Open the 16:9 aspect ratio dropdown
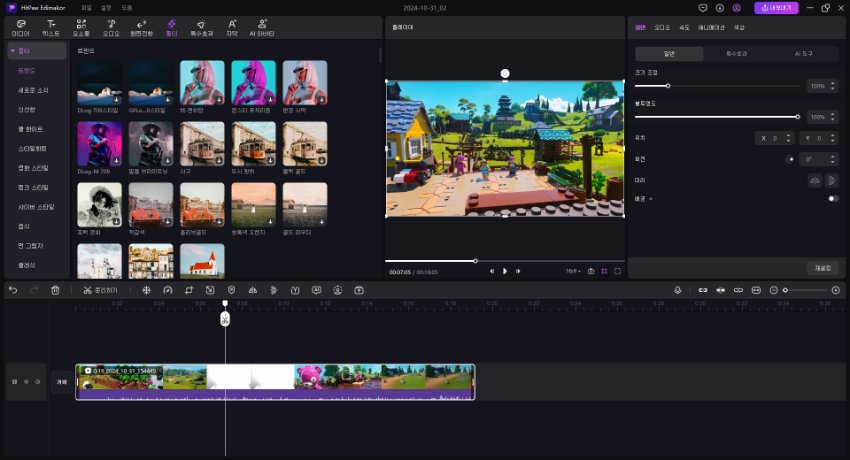Screen dimensions: 850x460 click(572, 271)
